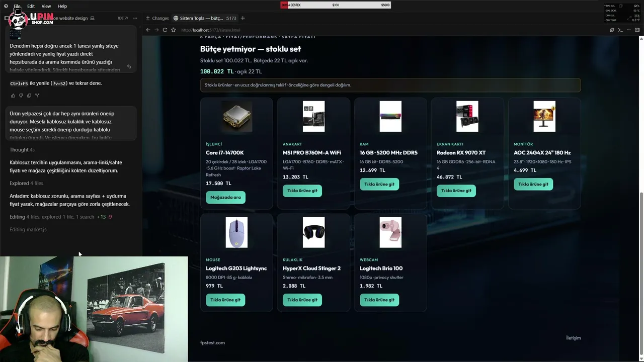Screen dimensions: 644x362
Task: Expand the Editing 4 files summary
Action: click(x=60, y=217)
